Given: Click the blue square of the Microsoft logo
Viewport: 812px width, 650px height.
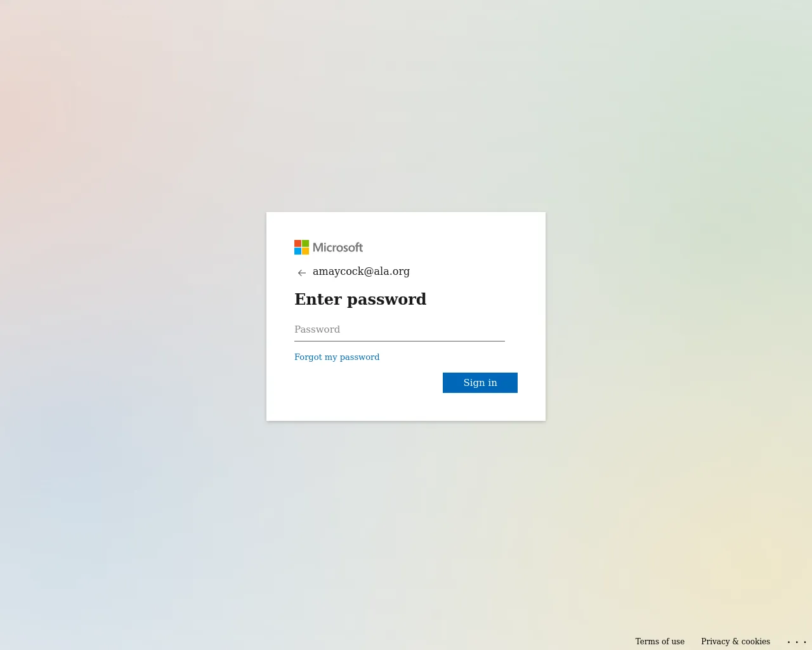Looking at the screenshot, I should 298,251.
